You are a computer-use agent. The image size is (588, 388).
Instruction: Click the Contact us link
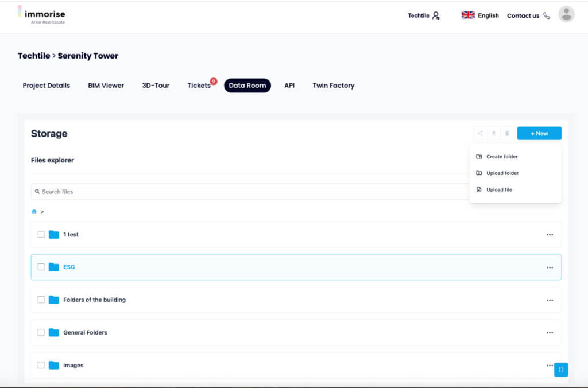click(523, 15)
